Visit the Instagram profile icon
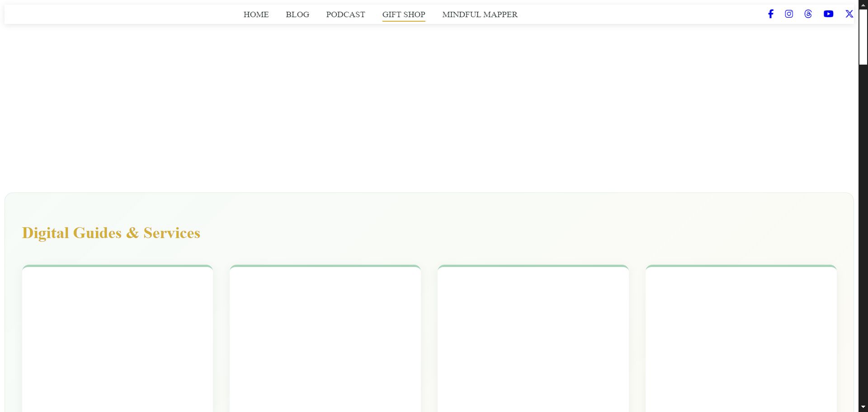The width and height of the screenshot is (868, 412). [789, 14]
